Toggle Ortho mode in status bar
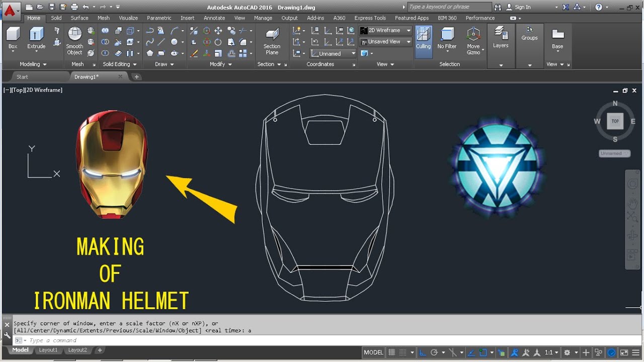Viewport: 644px width, 362px height. 423,352
